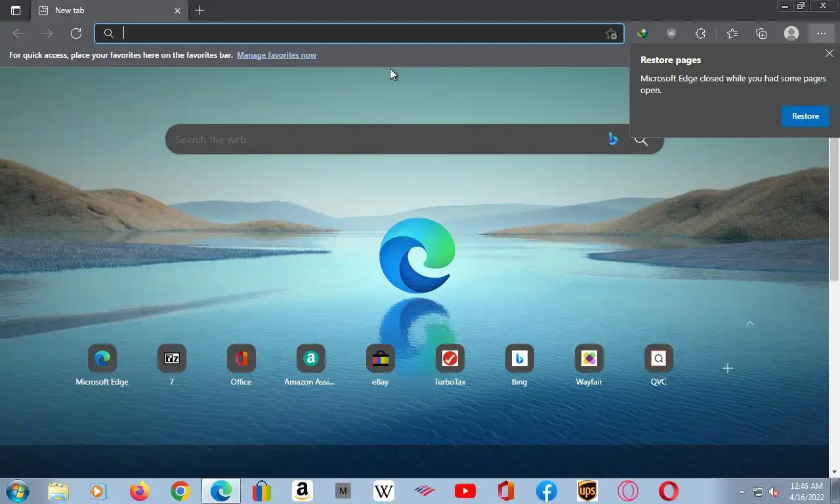This screenshot has height=504, width=840.
Task: Open Bank of America taskbar shortcut
Action: point(425,491)
